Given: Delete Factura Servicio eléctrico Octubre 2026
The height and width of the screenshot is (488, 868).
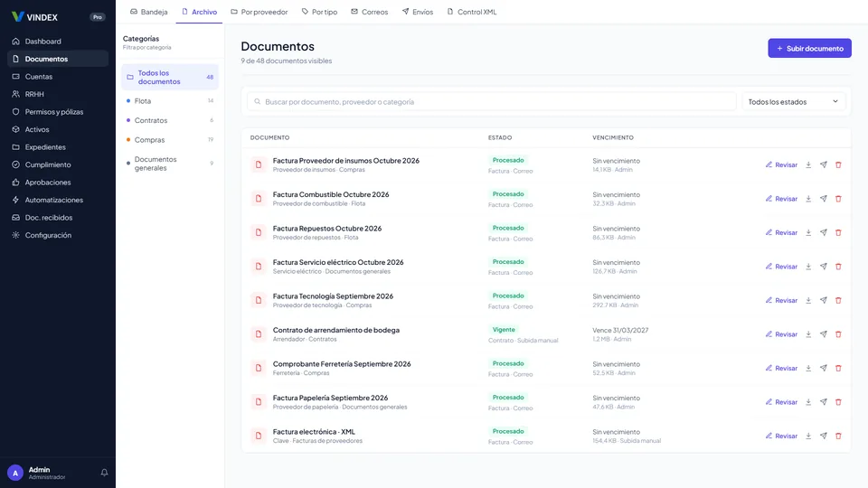Looking at the screenshot, I should coord(838,266).
